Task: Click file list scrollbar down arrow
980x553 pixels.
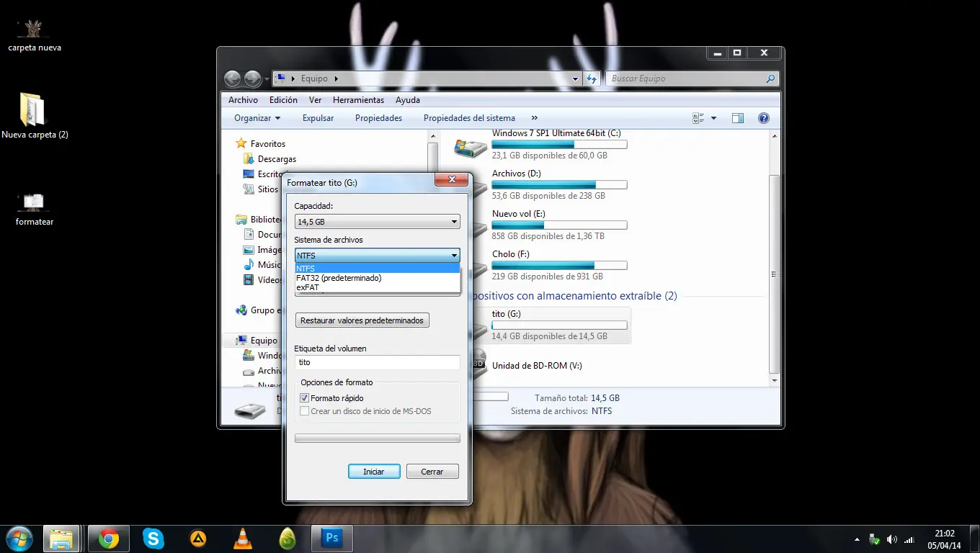Action: click(x=775, y=380)
